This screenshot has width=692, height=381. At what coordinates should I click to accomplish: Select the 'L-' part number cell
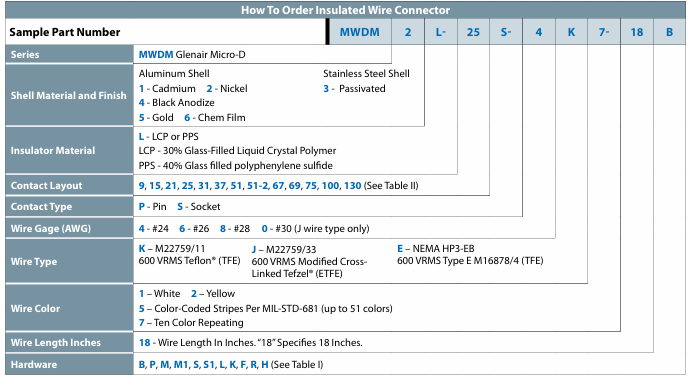(x=440, y=32)
